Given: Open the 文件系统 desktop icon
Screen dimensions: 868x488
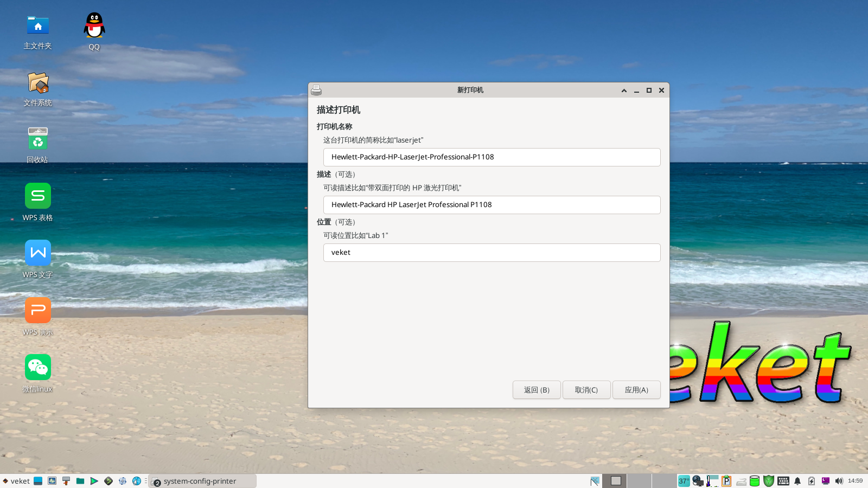Looking at the screenshot, I should pos(38,83).
